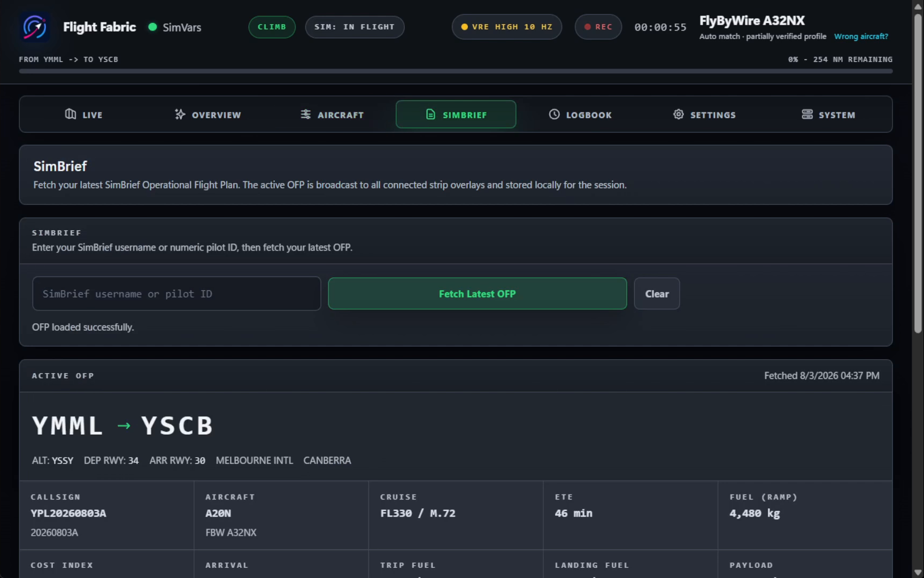Open the Aircraft tab
This screenshot has width=924, height=578.
pos(332,115)
